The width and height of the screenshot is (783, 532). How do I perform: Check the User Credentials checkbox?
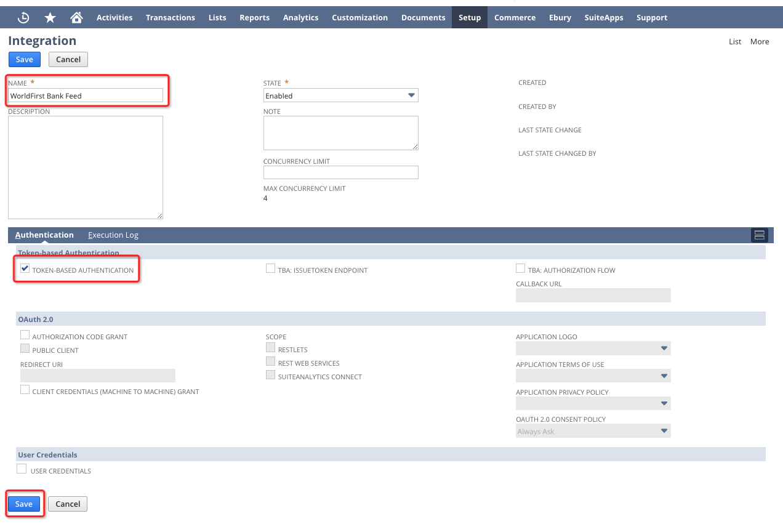tap(22, 469)
